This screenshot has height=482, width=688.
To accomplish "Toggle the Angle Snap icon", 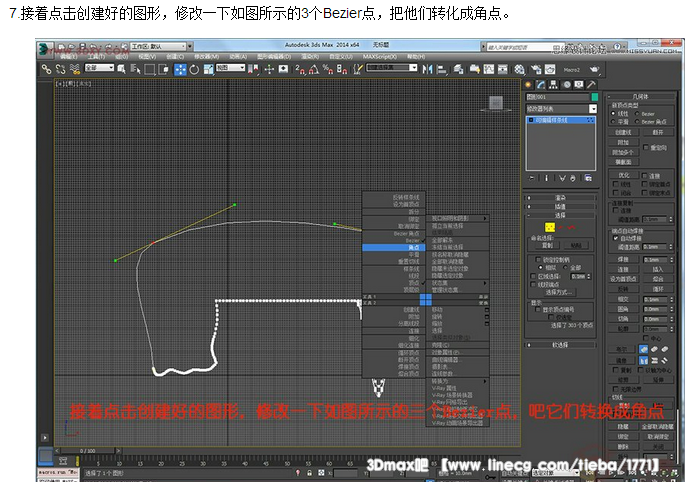I will [x=314, y=69].
